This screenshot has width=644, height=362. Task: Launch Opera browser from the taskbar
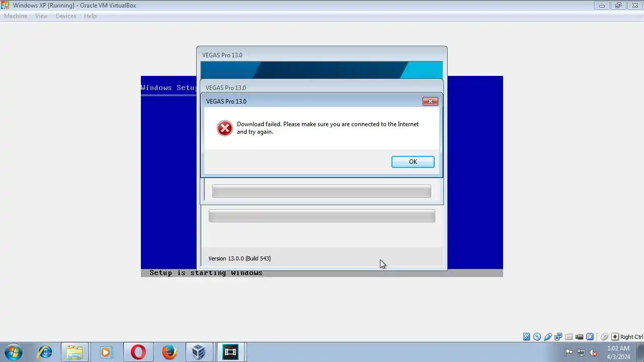click(138, 352)
